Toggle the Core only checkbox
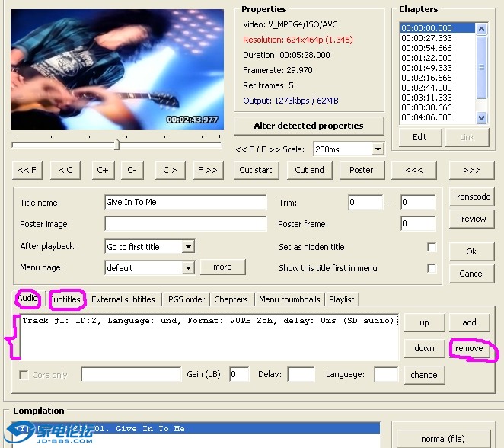Viewport: 504px width, 448px height. [24, 375]
